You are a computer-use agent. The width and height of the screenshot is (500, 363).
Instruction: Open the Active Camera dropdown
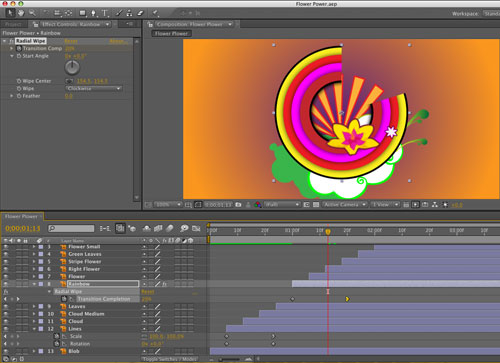[345, 205]
